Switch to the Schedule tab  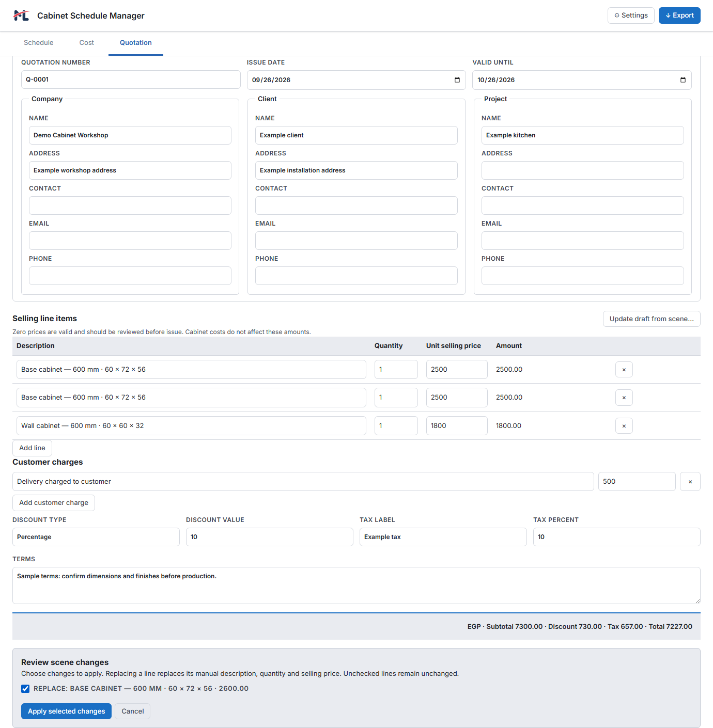[39, 43]
